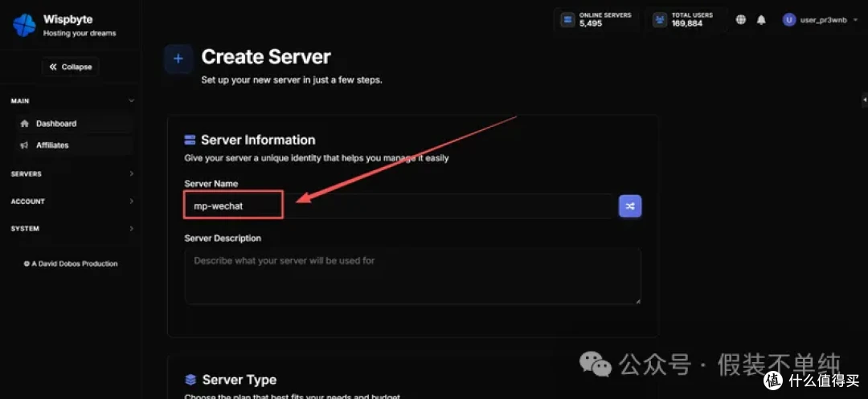The height and width of the screenshot is (399, 868).
Task: Click the right edge panel toggle arrow
Action: [865, 100]
